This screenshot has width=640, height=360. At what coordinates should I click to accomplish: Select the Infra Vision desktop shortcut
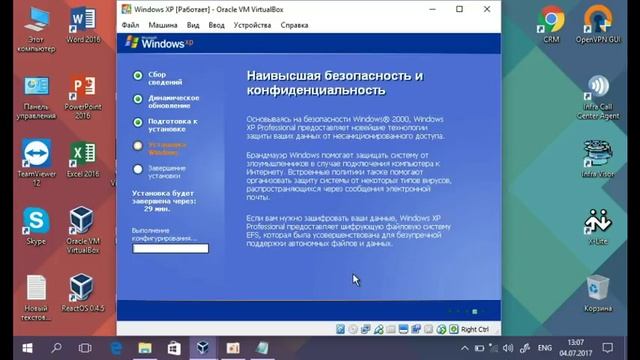tap(598, 159)
